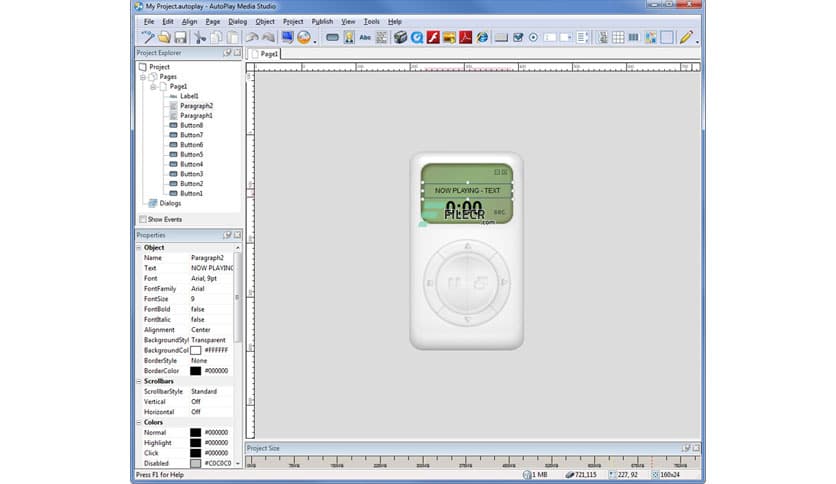Click the Alignment property value Center
The height and width of the screenshot is (484, 836).
(200, 330)
